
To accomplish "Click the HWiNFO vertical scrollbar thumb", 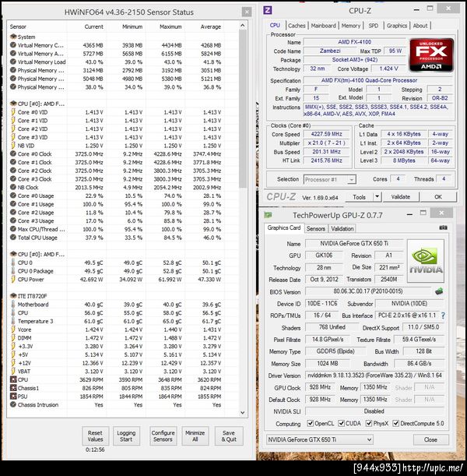I will click(243, 108).
